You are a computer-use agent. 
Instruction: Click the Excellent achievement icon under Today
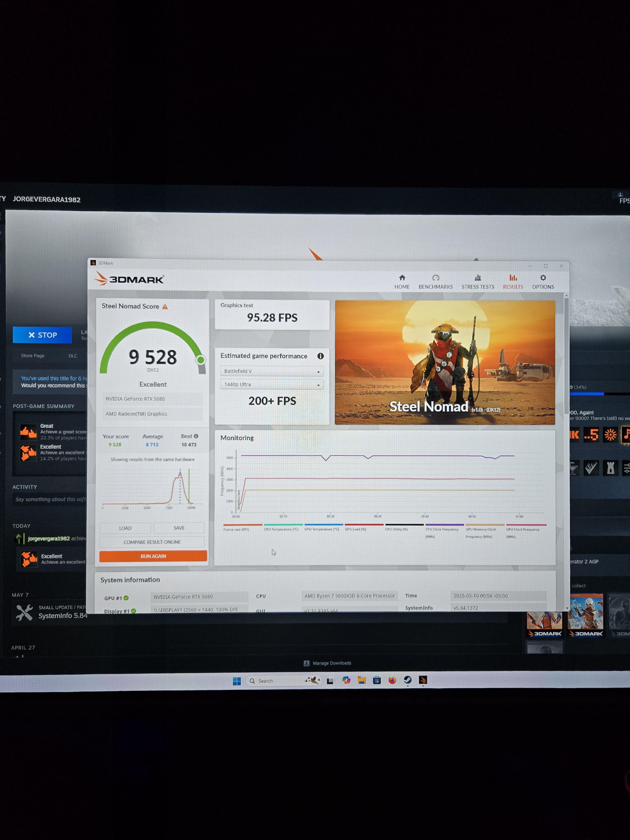[29, 559]
